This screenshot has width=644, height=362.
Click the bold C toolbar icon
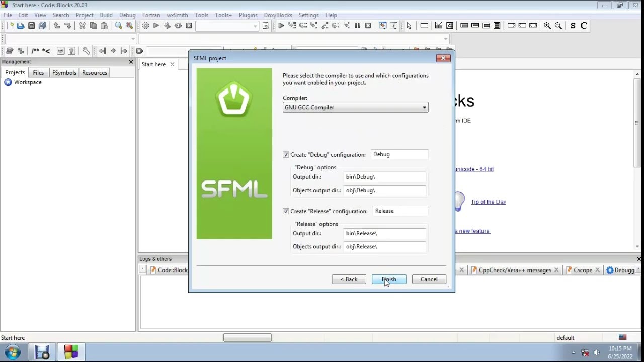584,26
